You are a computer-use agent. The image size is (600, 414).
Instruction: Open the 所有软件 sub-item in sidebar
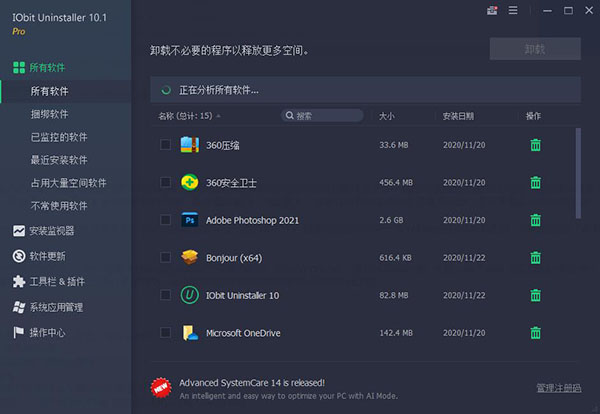66,91
